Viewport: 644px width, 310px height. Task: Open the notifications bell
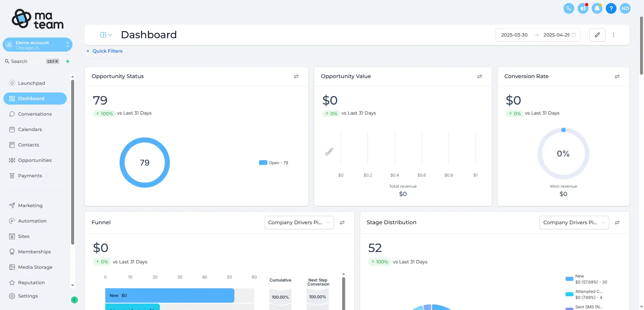coord(597,8)
